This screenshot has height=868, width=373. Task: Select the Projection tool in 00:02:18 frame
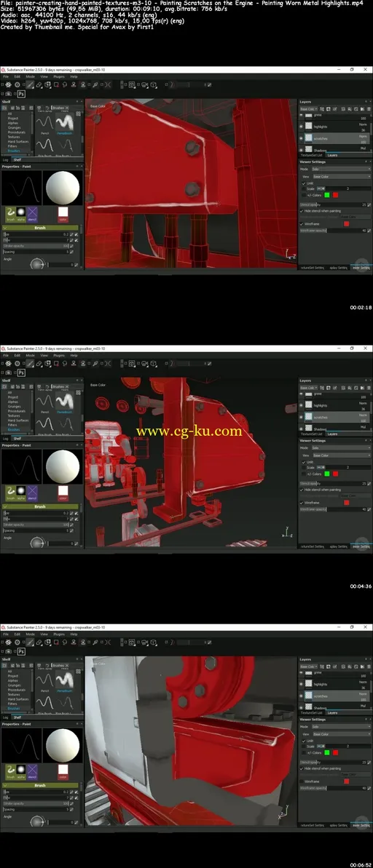(x=47, y=84)
